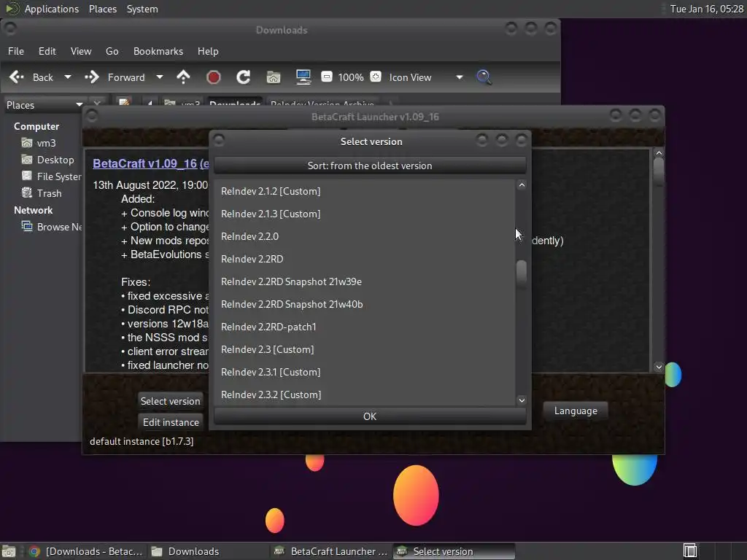Click the show desktop icon in bottom panel
This screenshot has height=560, width=747.
click(x=9, y=551)
